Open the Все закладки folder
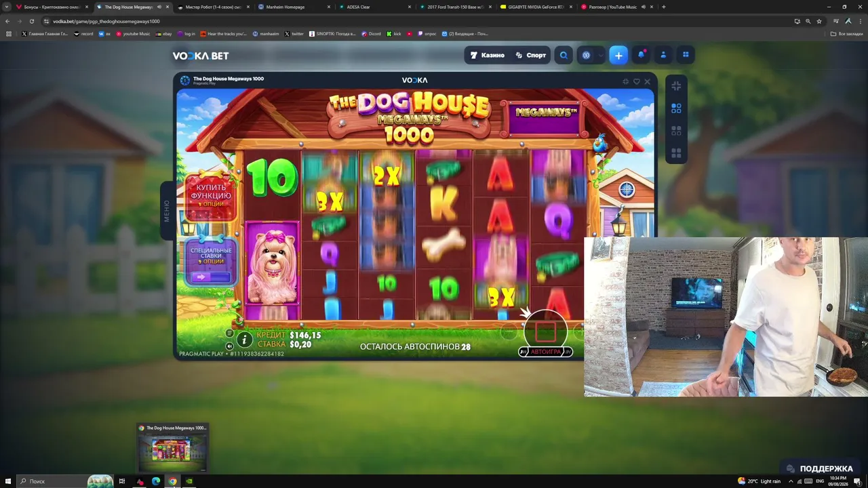Image resolution: width=868 pixels, height=488 pixels. tap(847, 33)
